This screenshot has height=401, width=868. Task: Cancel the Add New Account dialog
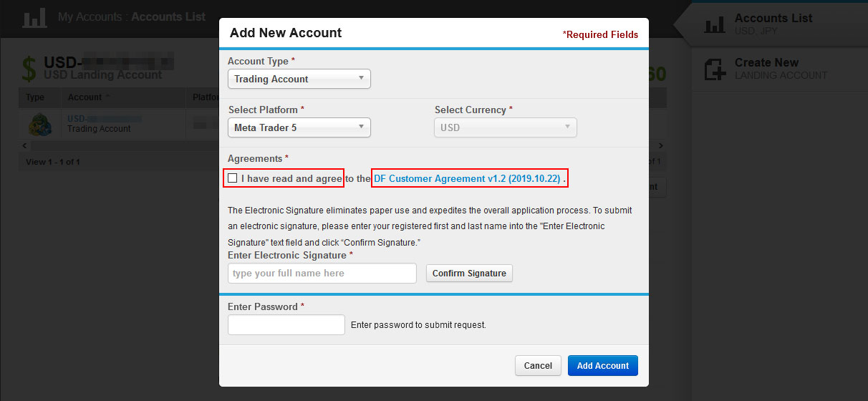[x=538, y=365]
